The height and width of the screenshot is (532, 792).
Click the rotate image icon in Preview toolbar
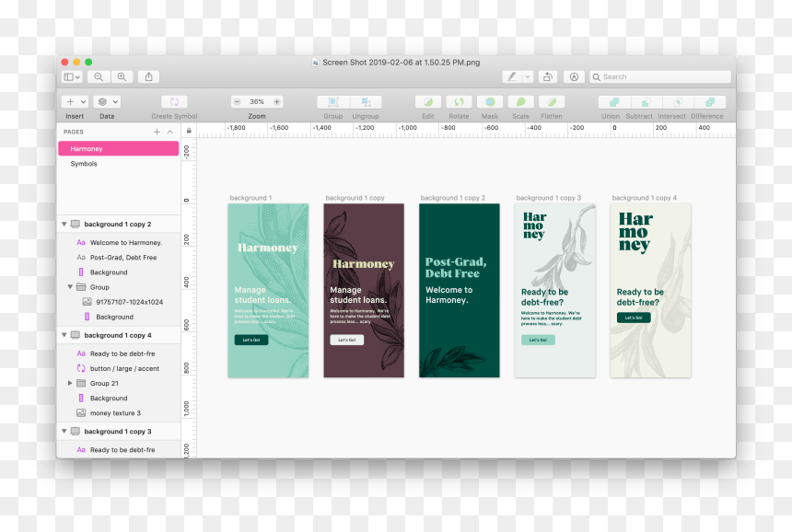coord(548,76)
